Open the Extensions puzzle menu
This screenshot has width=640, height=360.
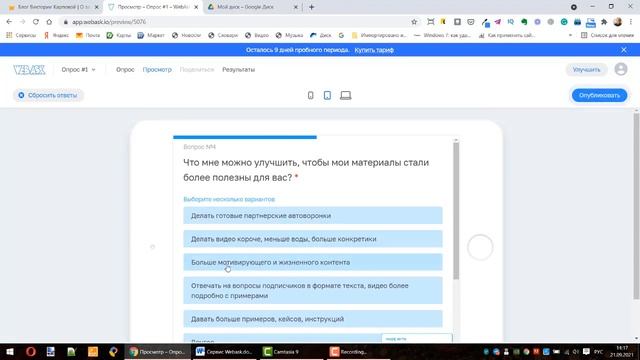point(604,22)
